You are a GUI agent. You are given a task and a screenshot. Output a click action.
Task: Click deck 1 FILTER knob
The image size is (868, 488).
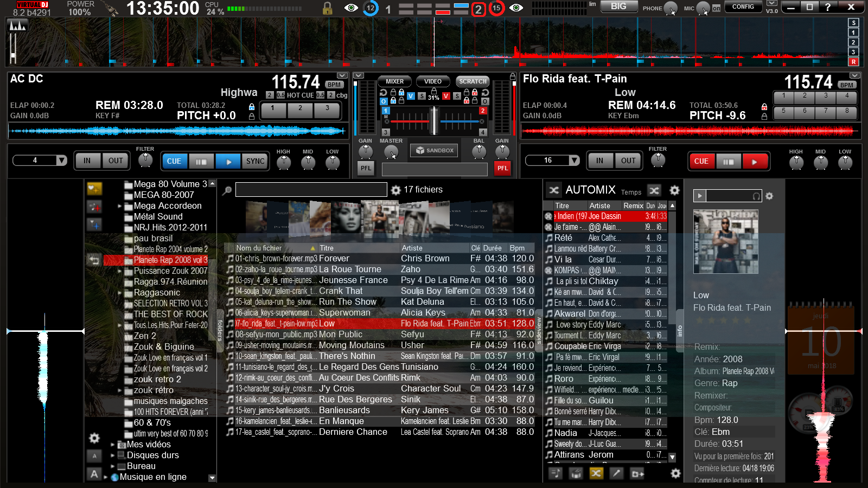145,160
